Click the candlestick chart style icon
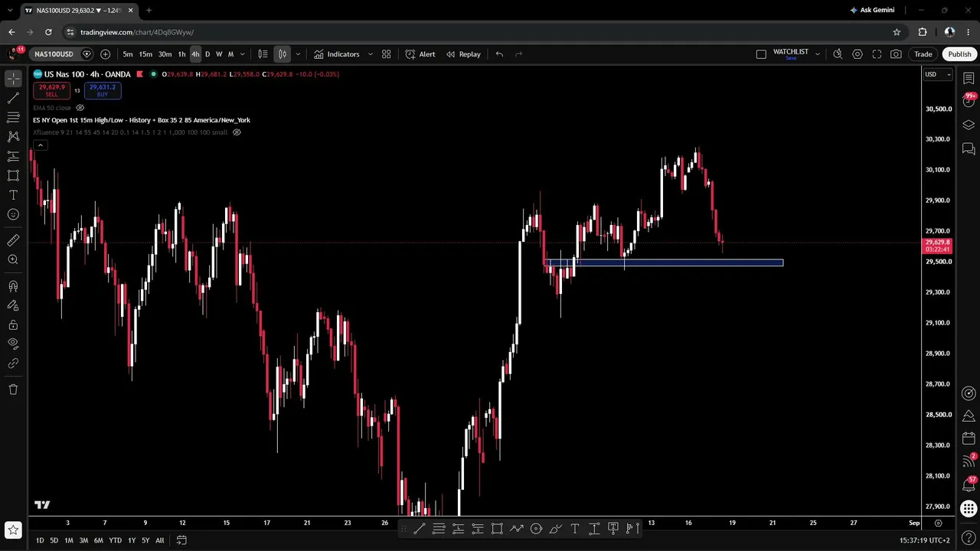 [x=283, y=54]
